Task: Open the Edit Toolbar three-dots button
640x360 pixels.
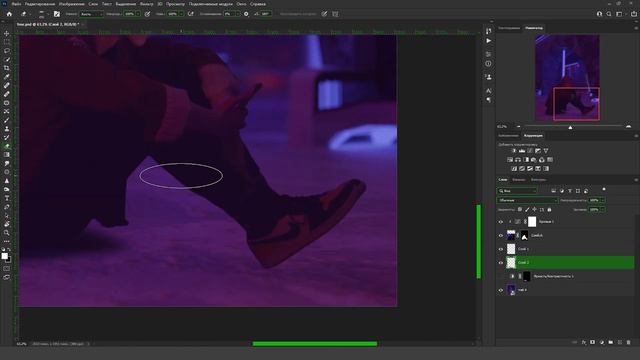Action: click(x=7, y=241)
